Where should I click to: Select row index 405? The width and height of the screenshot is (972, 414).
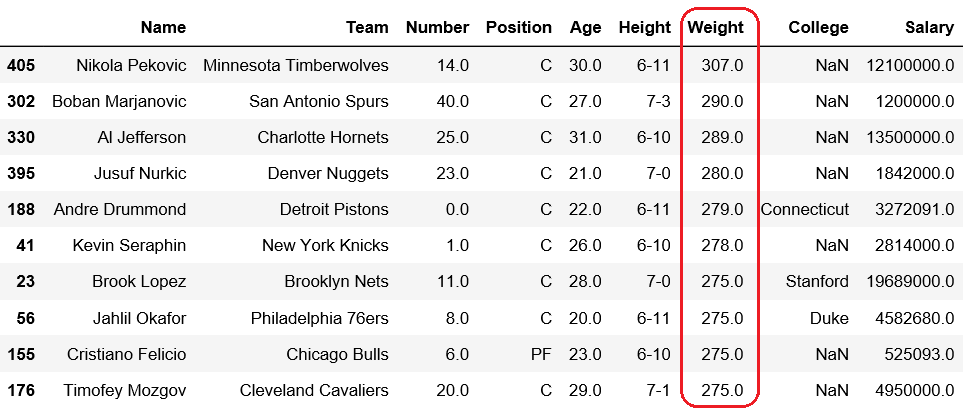click(21, 65)
